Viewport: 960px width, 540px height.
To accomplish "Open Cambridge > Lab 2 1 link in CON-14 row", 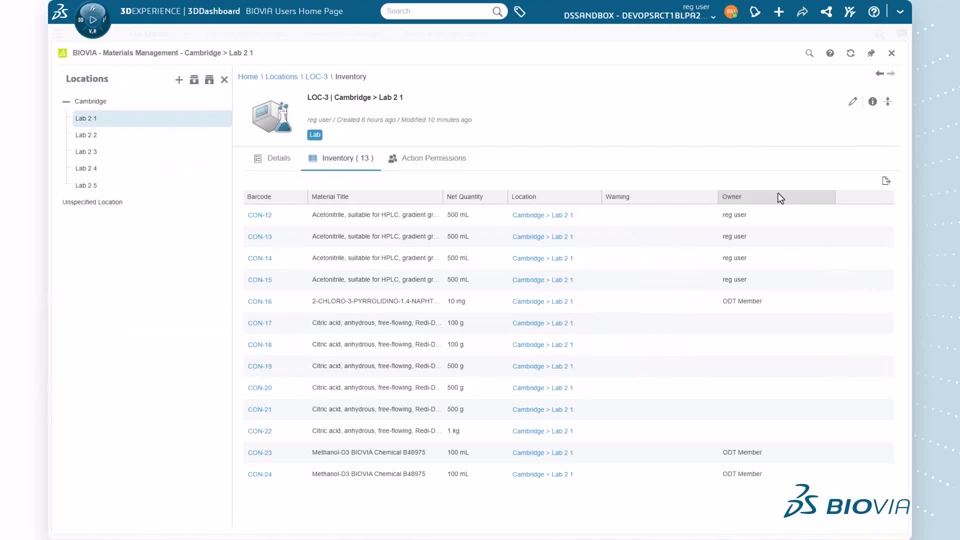I will click(x=542, y=258).
